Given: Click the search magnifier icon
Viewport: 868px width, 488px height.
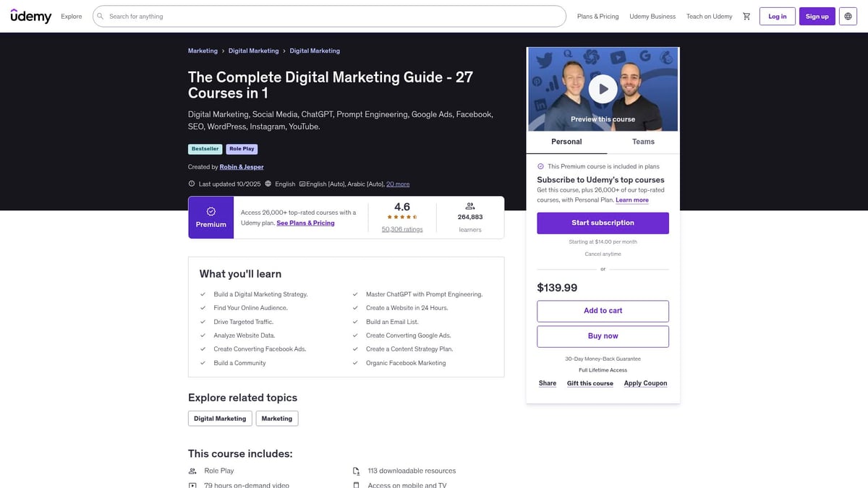Looking at the screenshot, I should (99, 15).
